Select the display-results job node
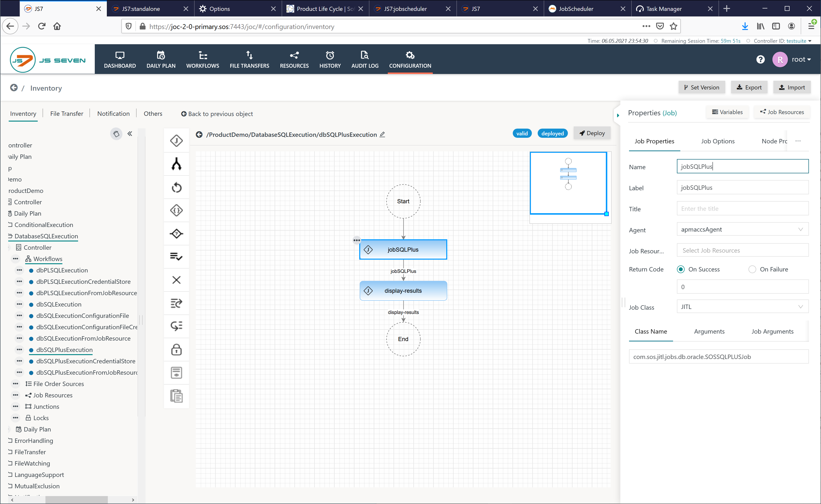The image size is (821, 504). pyautogui.click(x=403, y=291)
